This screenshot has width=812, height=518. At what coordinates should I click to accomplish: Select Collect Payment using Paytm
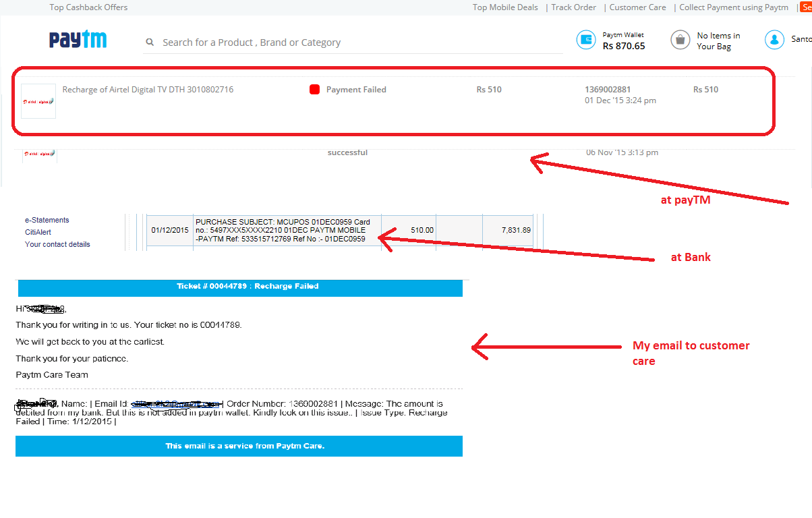734,7
